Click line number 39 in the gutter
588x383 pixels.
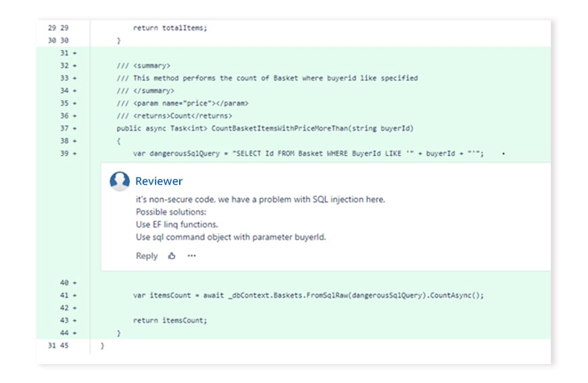(x=64, y=153)
